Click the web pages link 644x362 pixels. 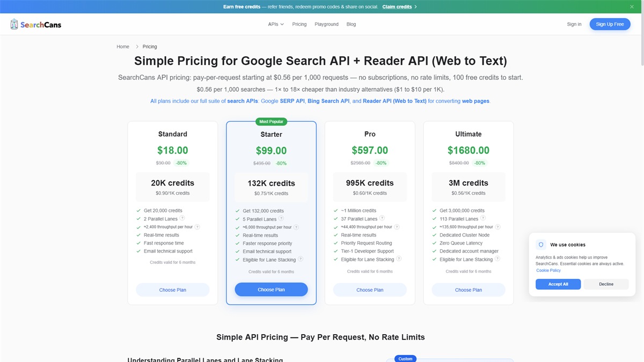475,101
